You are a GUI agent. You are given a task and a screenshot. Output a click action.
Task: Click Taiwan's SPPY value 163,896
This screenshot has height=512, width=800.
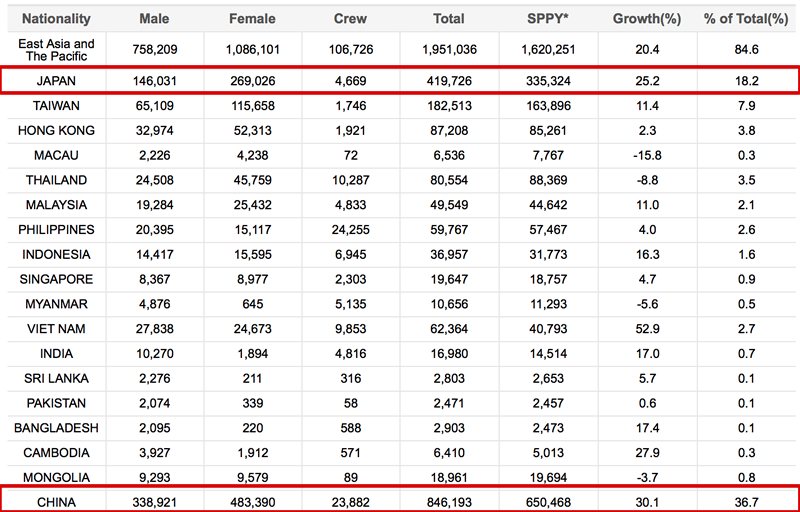coord(548,106)
